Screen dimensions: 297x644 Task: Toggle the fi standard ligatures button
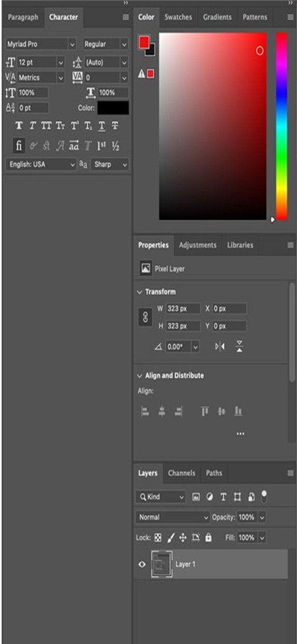pyautogui.click(x=19, y=147)
